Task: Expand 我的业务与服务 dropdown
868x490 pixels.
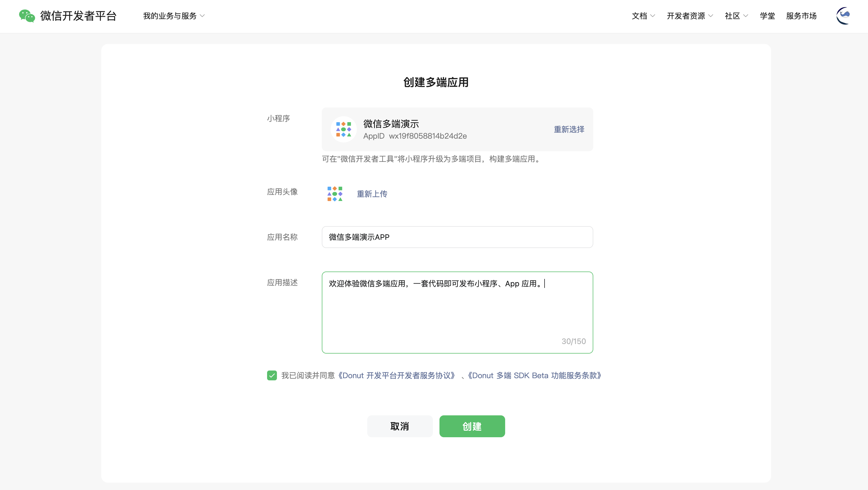Action: (174, 16)
